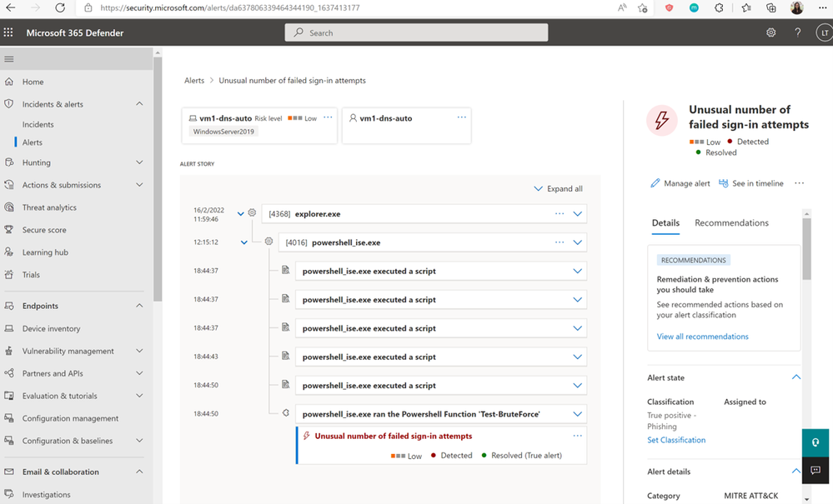The height and width of the screenshot is (504, 833).
Task: Click the Trials gift icon
Action: [9, 274]
